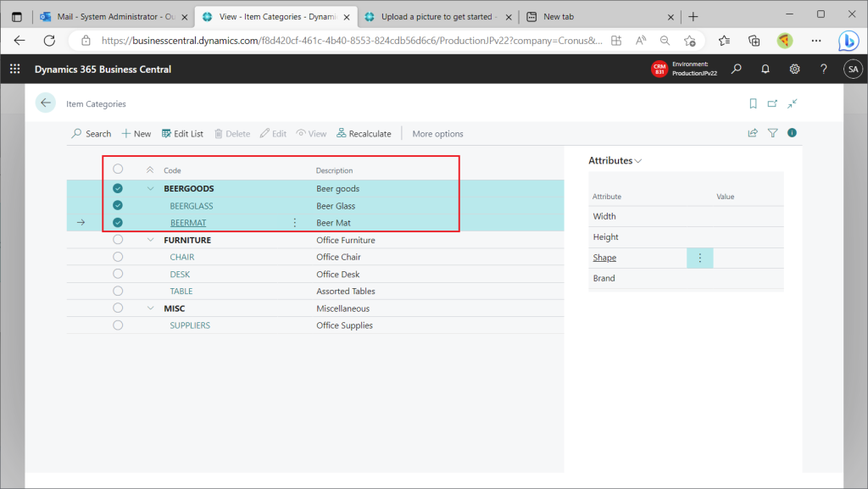Viewport: 868px width, 489px height.
Task: Collapse the page with the shrink icon
Action: click(793, 103)
